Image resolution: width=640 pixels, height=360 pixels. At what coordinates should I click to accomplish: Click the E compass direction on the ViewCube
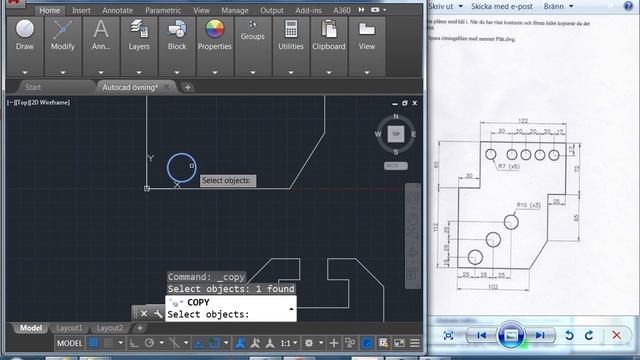click(x=413, y=134)
